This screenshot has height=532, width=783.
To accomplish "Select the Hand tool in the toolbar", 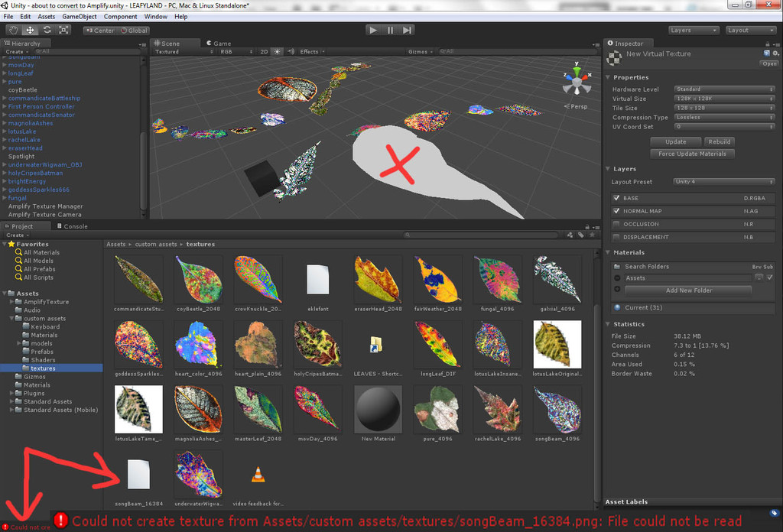I will (x=13, y=30).
